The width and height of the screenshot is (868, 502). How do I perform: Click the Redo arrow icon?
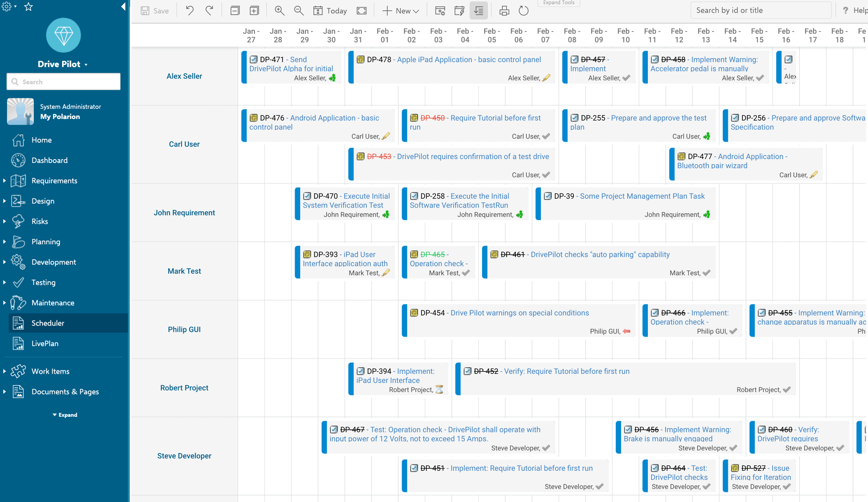pyautogui.click(x=209, y=11)
